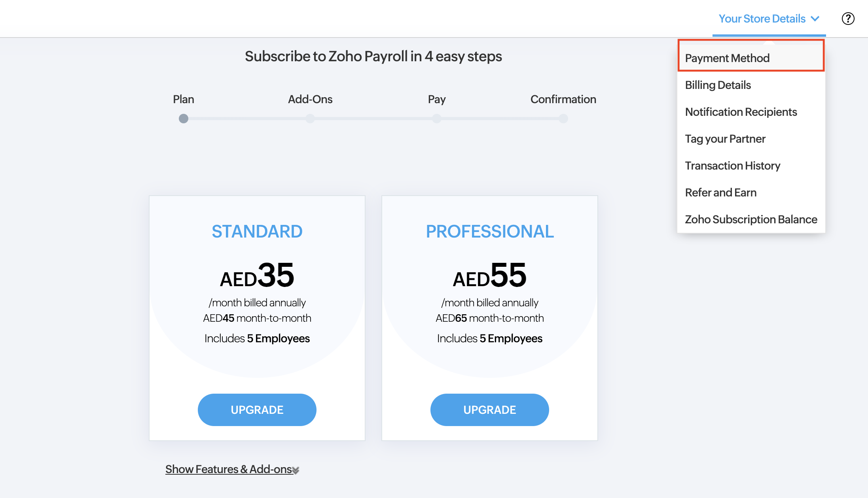Open Zoho Subscription Balance entry
868x498 pixels.
point(751,219)
